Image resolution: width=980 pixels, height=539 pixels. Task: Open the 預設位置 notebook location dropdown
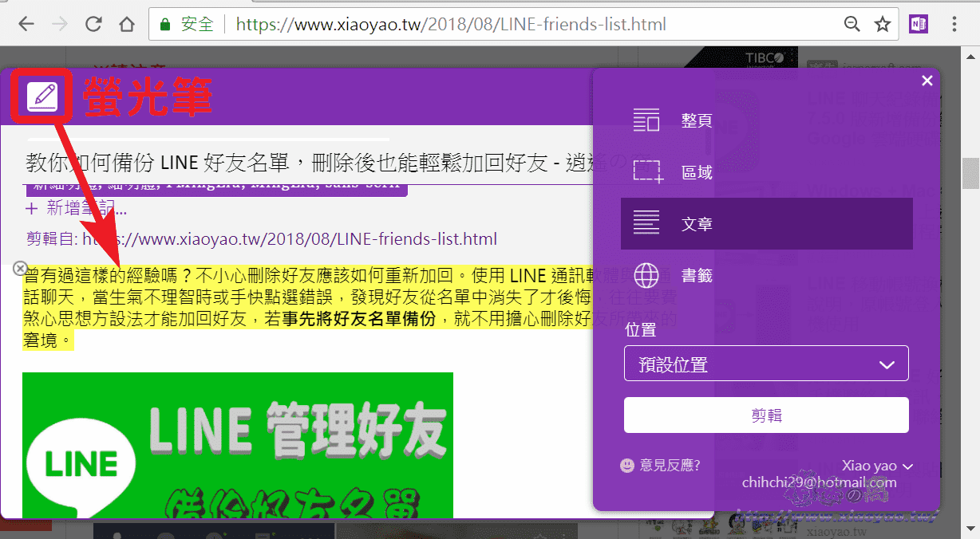(x=765, y=363)
